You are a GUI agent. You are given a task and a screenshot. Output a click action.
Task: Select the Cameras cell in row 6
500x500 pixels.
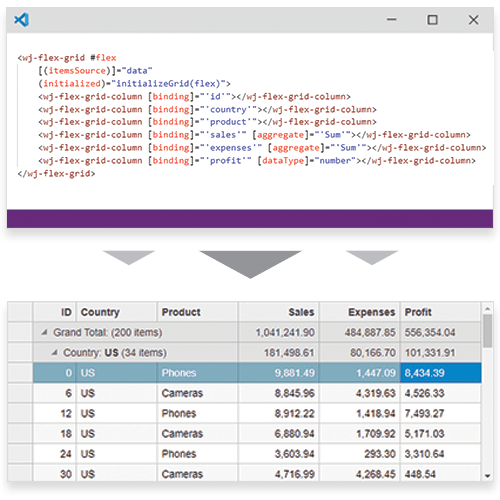click(x=197, y=393)
